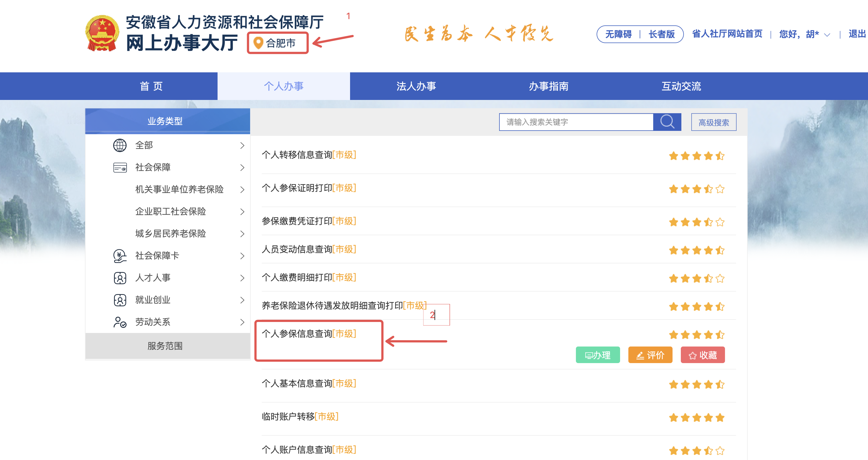Switch to 长者版 elder mode

click(661, 34)
